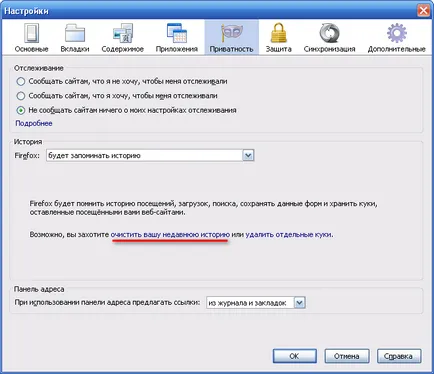Screen dimensions: 434x374
Task: Confirm with the ОК button
Action: point(294,356)
